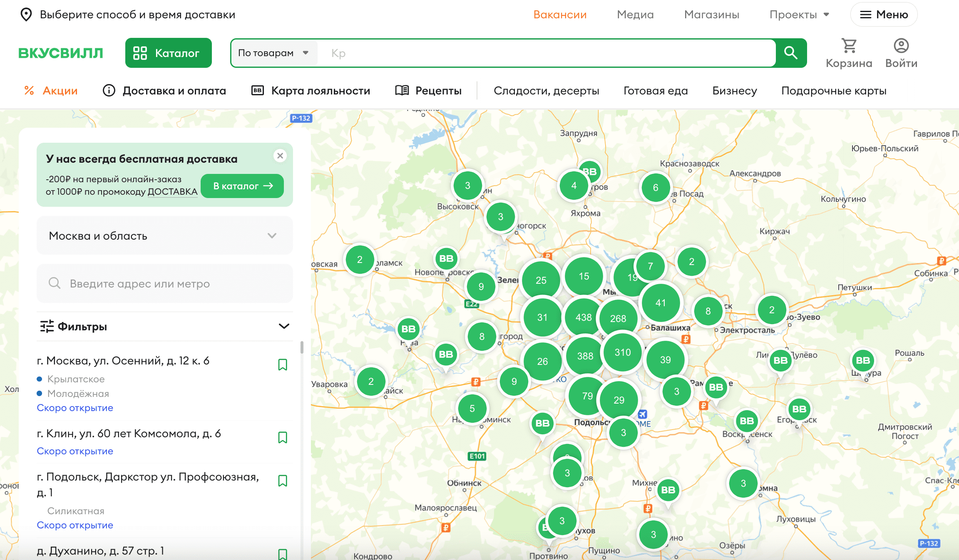Image resolution: width=959 pixels, height=560 pixels.
Task: Open the Проекты dropdown menu
Action: click(799, 15)
